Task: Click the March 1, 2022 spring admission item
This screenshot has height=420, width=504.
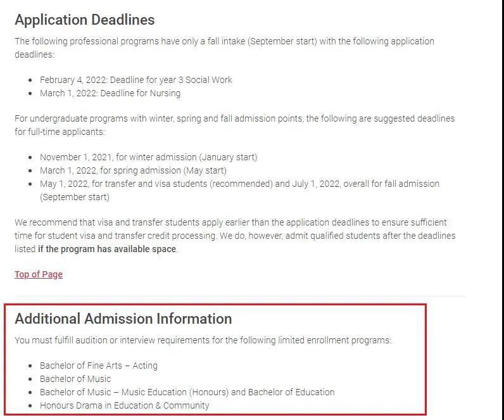Action: pos(133,170)
